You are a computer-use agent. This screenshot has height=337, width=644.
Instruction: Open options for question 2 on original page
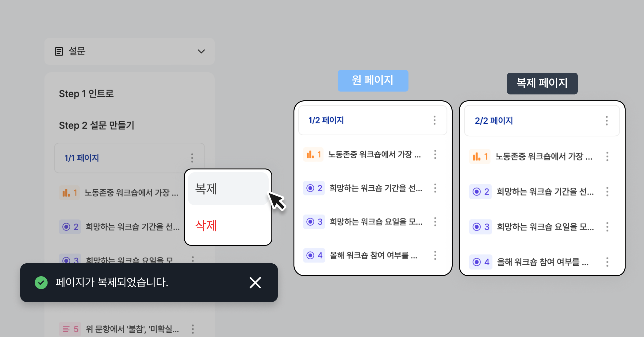pos(435,188)
